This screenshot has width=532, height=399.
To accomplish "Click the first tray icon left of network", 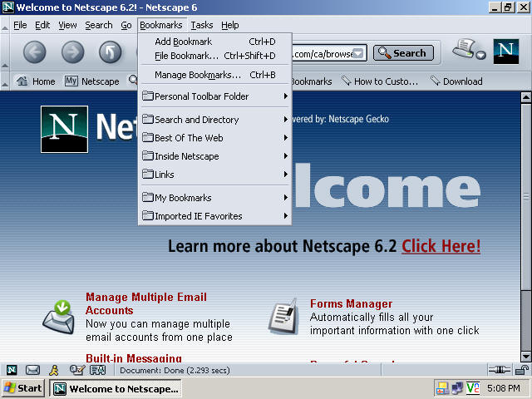I will 442,388.
